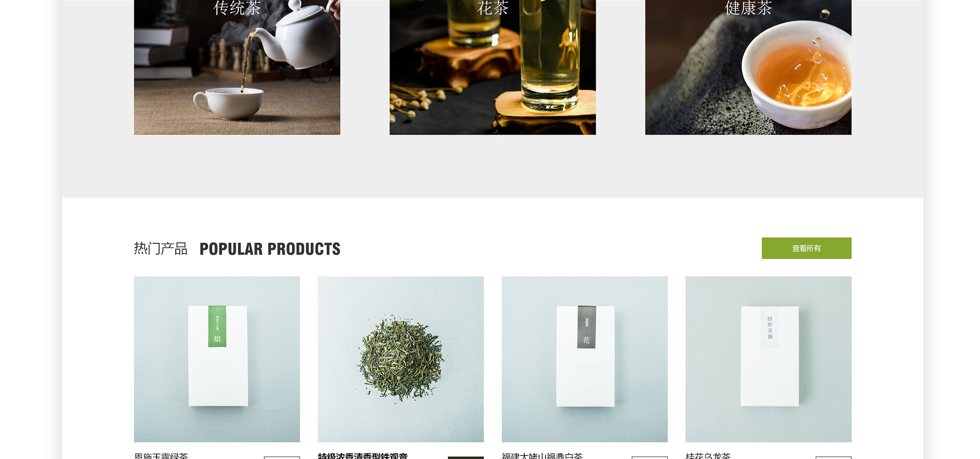The height and width of the screenshot is (459, 980).
Task: Open the 福建太姥山福鼎白茶 product image
Action: click(584, 359)
